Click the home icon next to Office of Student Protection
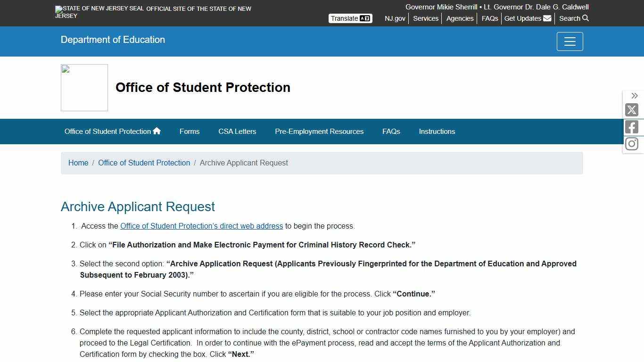Screen dimensions: 644x362 156,131
